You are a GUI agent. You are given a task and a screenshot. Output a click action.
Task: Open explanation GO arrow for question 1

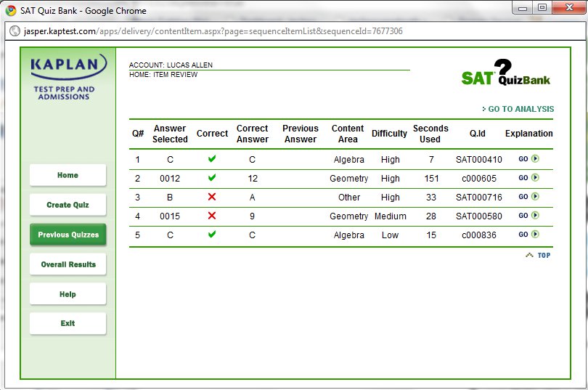(535, 158)
